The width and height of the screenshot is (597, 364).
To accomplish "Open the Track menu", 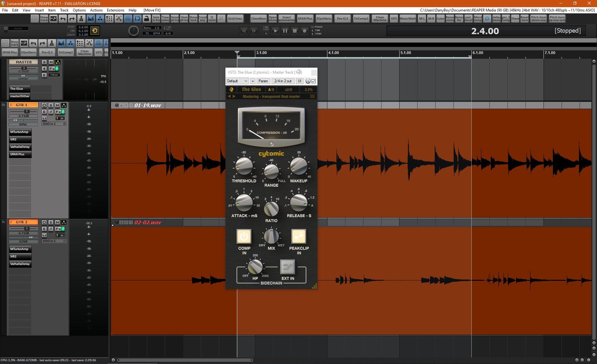I will click(x=64, y=10).
